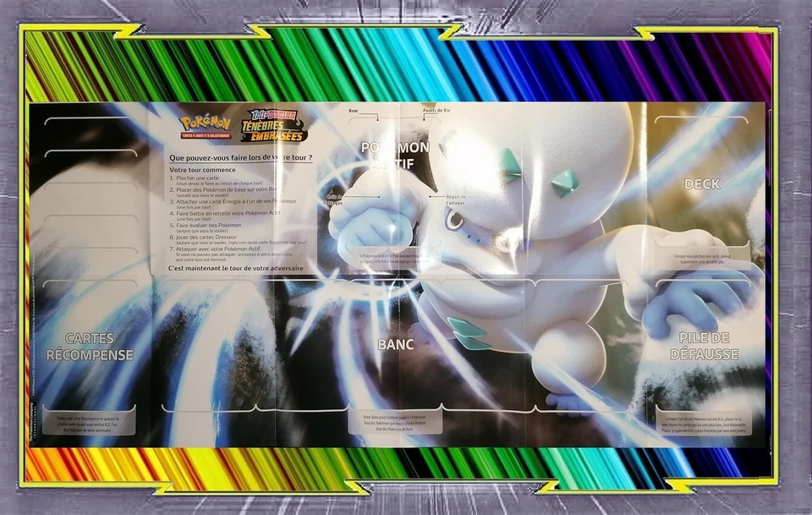This screenshot has height=515, width=812.
Task: Click the 'Dégâts de l'attaque' annotation label
Action: 456,200
